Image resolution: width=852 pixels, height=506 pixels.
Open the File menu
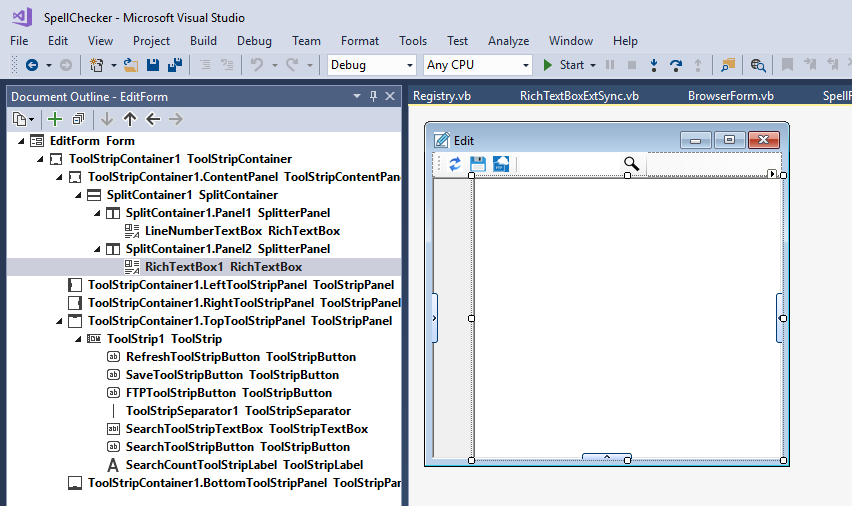tap(19, 41)
